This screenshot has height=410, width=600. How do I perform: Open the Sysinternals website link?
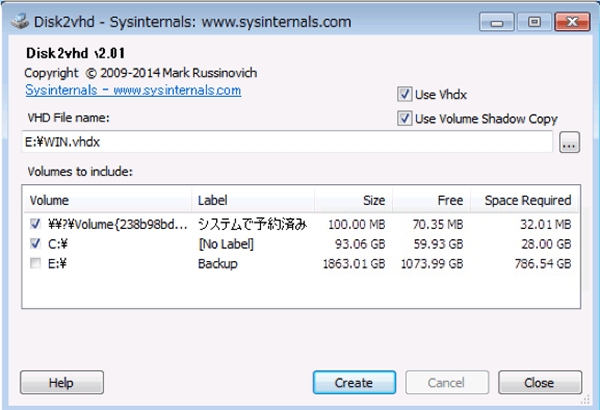pos(132,90)
